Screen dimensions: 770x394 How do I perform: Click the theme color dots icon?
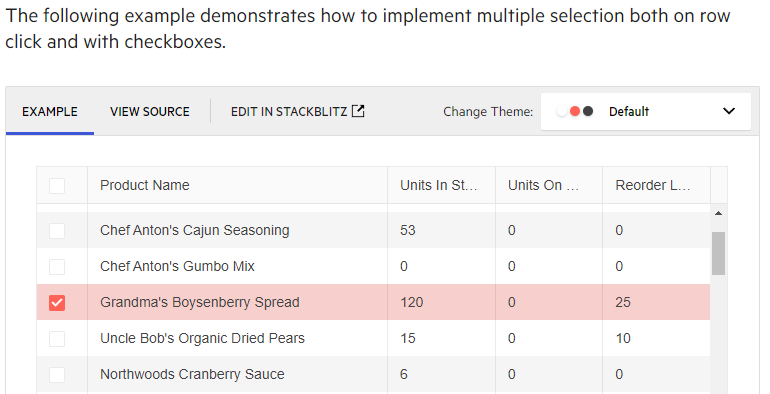575,112
